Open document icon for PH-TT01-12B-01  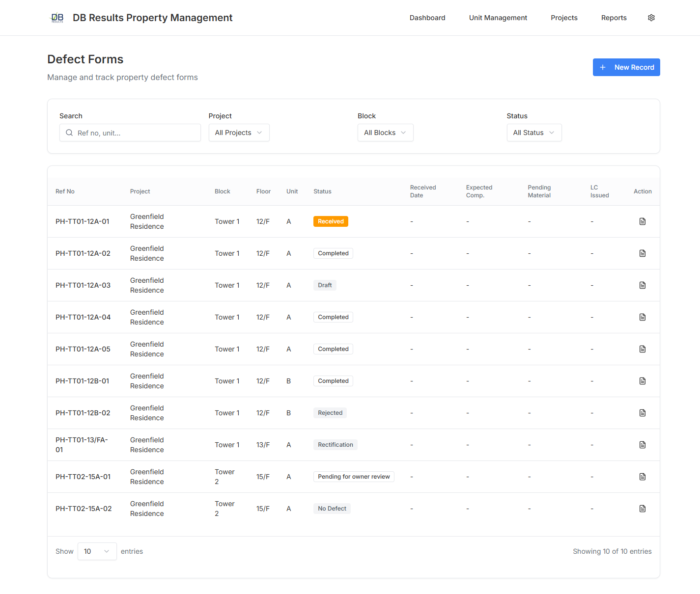coord(643,381)
